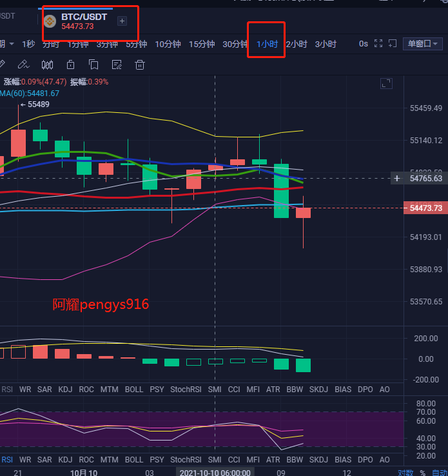Select BOLL indicator below the MACD histogram

point(134,389)
